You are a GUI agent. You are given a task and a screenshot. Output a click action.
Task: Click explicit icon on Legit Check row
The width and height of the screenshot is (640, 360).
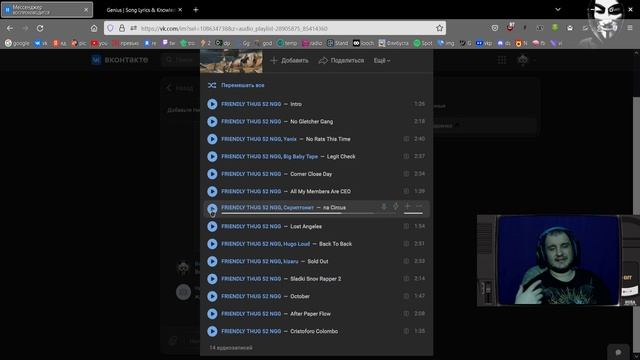tap(406, 156)
